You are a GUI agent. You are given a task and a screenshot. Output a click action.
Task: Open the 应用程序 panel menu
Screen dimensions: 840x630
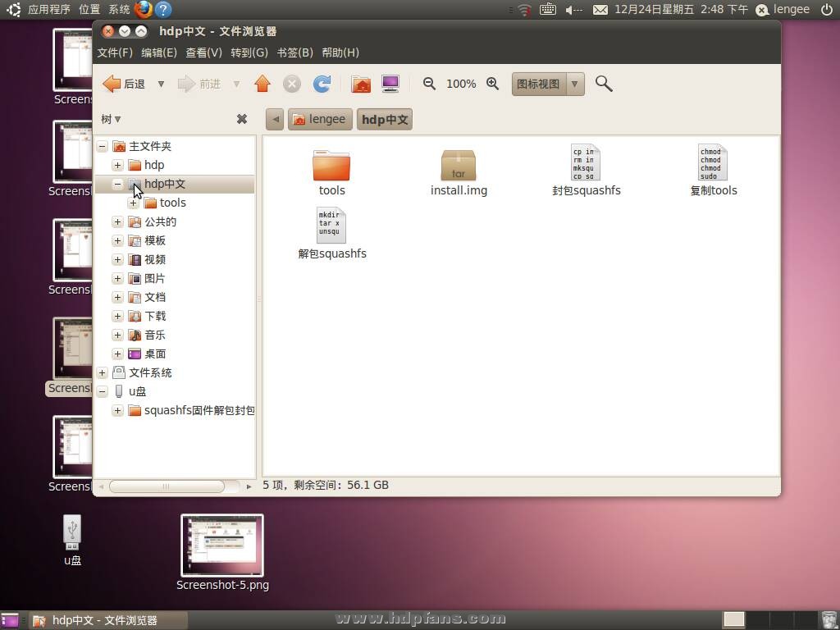(x=49, y=9)
